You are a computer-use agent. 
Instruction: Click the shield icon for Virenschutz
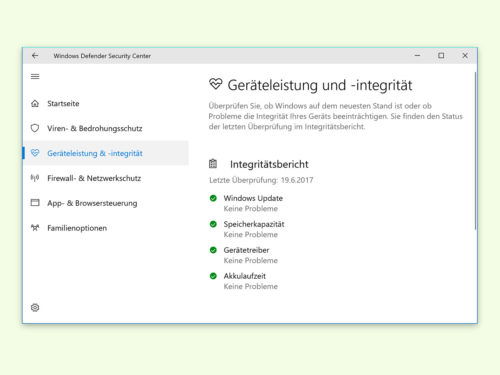[x=35, y=128]
